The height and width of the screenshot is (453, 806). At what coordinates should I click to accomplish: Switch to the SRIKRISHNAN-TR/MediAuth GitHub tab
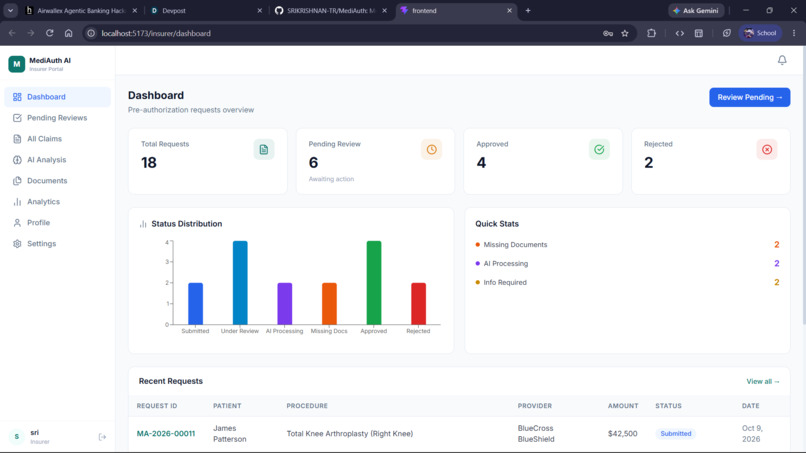click(331, 10)
